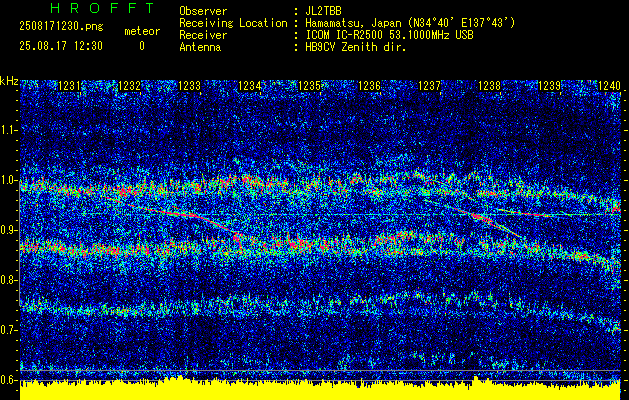
Task: Click the Observer label
Action: pyautogui.click(x=203, y=11)
